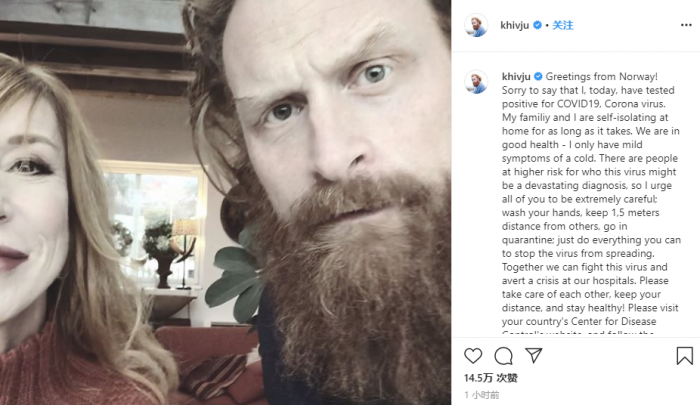
Task: Click the selfie photo of the post
Action: pos(225,202)
